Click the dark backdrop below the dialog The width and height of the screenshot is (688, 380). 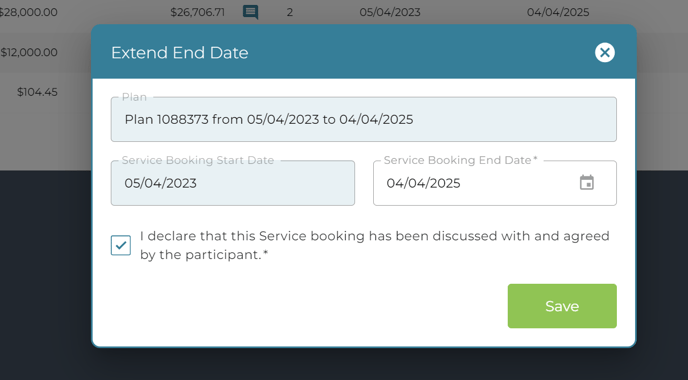pos(344,364)
